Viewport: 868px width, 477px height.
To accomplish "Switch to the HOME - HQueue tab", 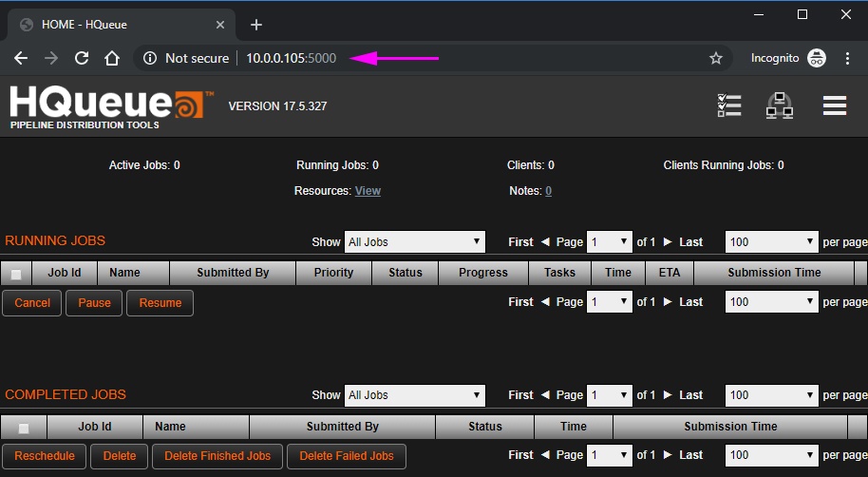I will (122, 25).
